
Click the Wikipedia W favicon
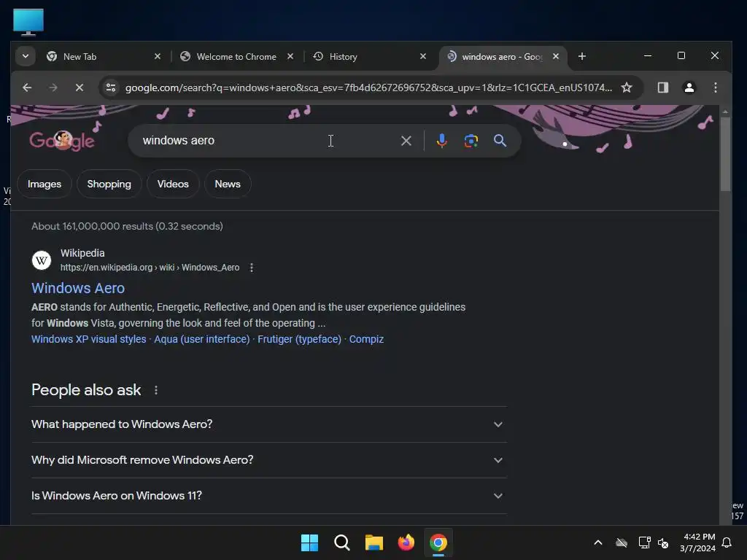tap(42, 260)
